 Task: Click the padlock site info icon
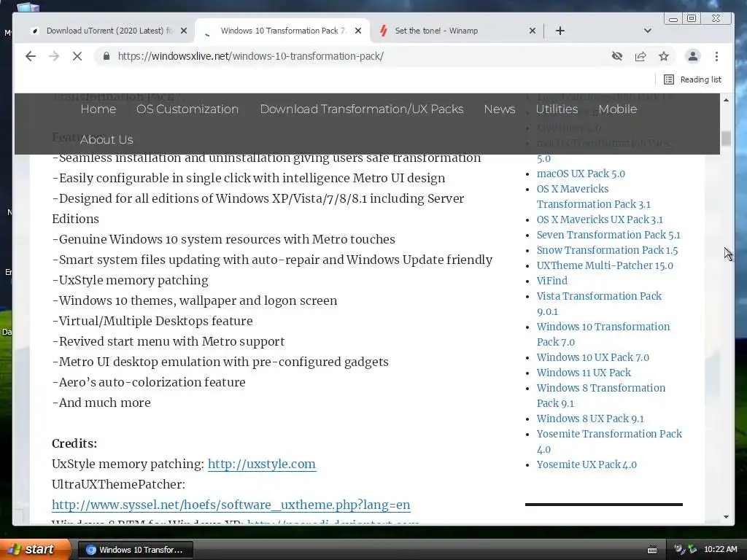tap(107, 56)
